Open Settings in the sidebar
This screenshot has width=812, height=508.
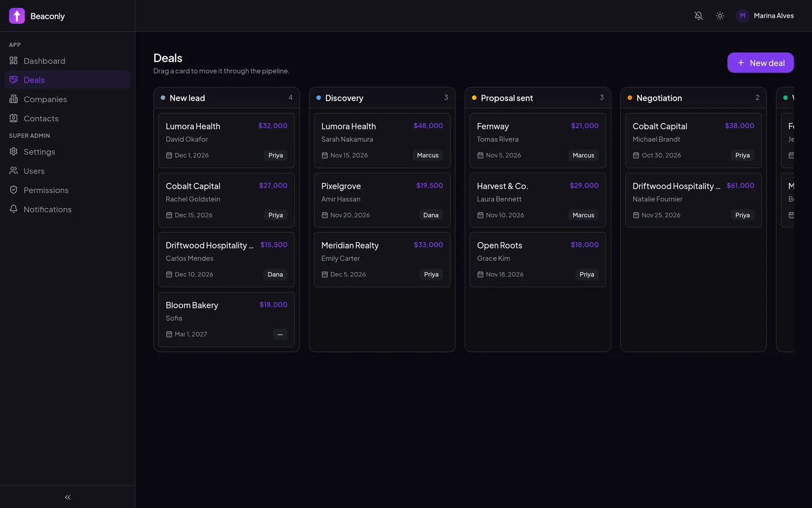(67, 151)
